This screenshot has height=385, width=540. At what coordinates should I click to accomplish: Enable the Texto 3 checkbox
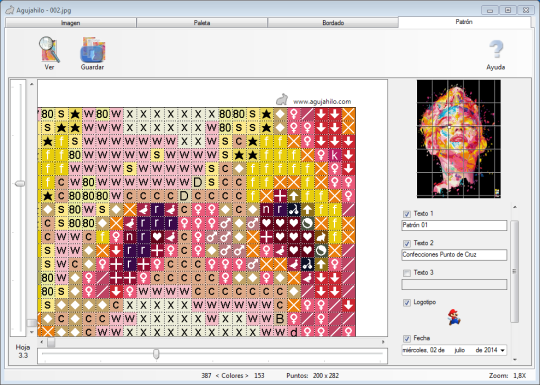[407, 273]
